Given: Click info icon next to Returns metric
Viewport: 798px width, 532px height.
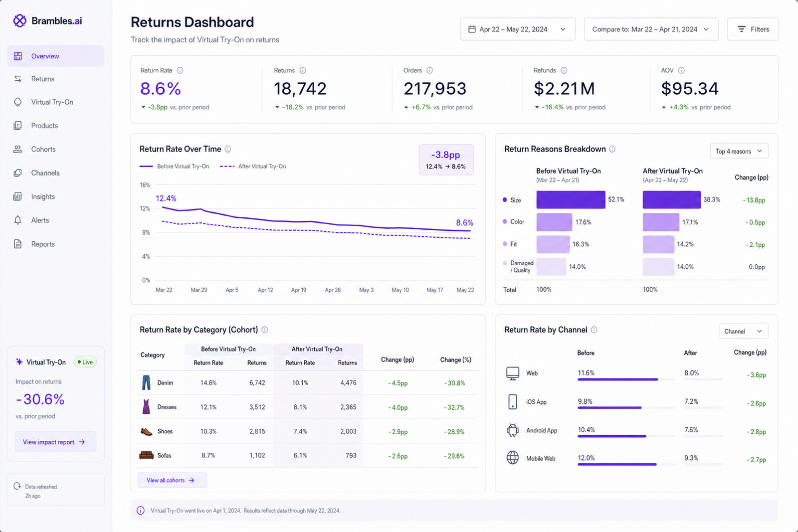Looking at the screenshot, I should point(303,70).
